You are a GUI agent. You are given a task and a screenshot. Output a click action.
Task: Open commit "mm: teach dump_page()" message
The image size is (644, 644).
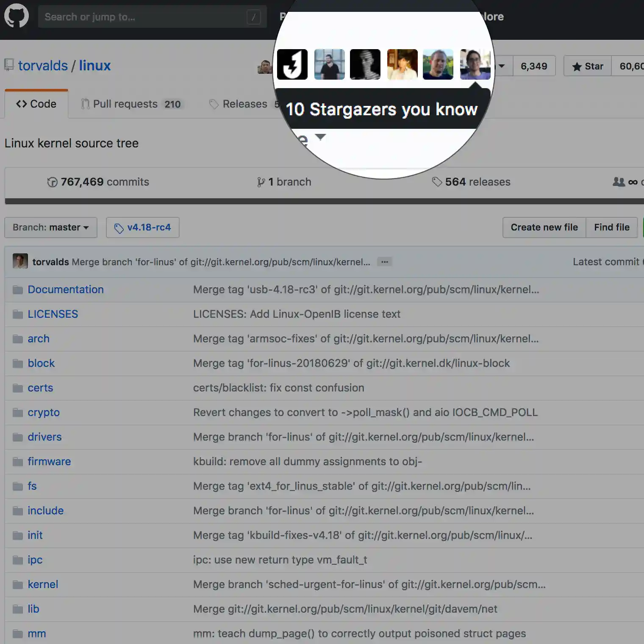click(x=359, y=633)
